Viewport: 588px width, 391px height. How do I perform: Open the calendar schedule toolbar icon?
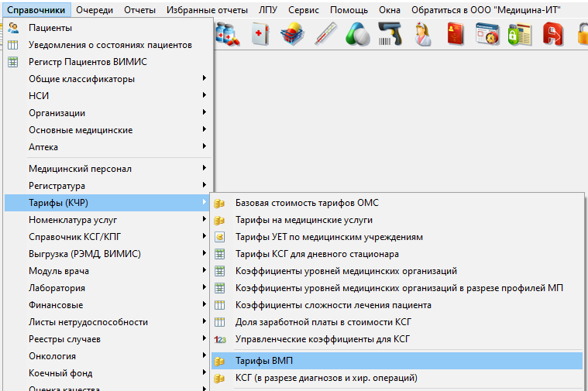(x=487, y=35)
